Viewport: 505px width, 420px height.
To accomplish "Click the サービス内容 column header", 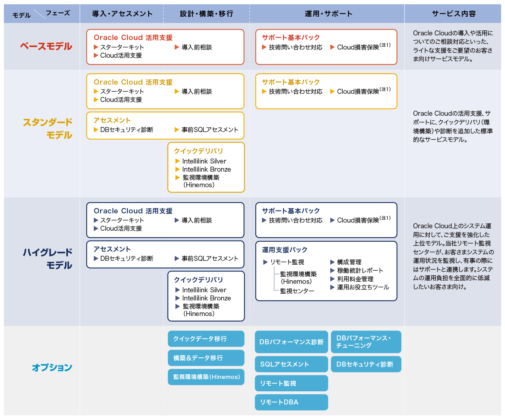I will [454, 14].
